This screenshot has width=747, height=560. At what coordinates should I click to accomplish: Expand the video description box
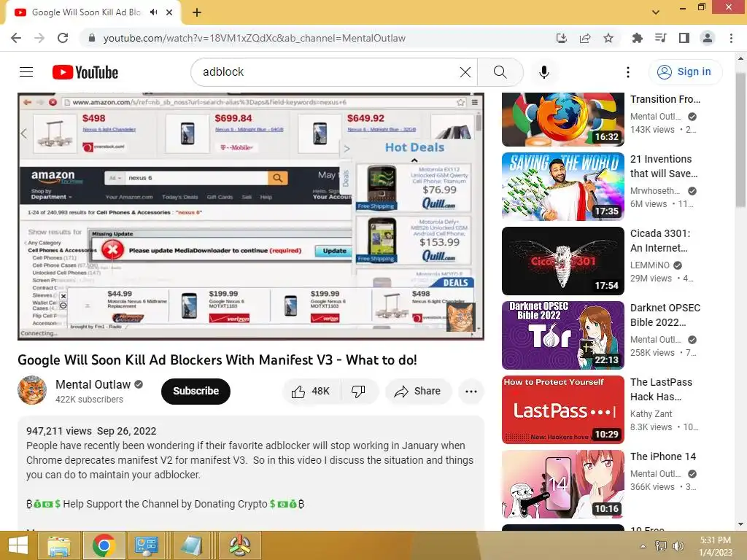[251, 473]
